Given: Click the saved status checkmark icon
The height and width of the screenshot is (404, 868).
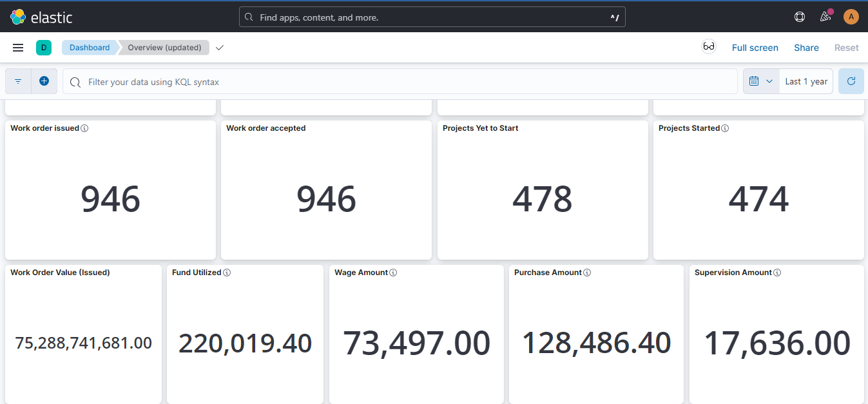Looking at the screenshot, I should (x=220, y=48).
